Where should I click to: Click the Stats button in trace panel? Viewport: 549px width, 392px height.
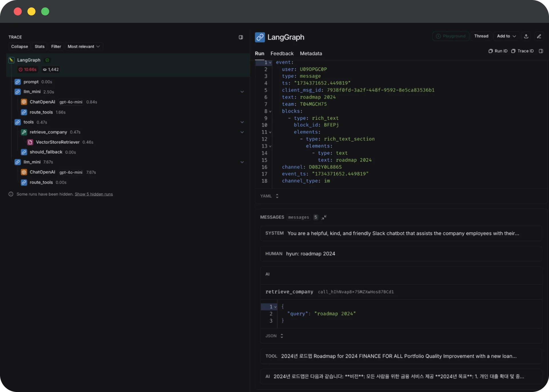click(x=39, y=47)
